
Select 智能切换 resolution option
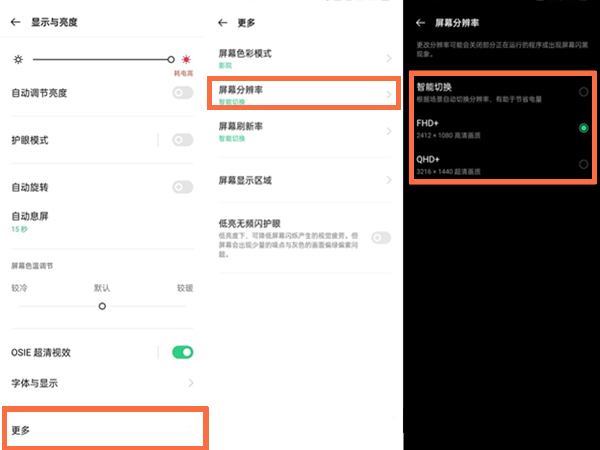coord(583,92)
